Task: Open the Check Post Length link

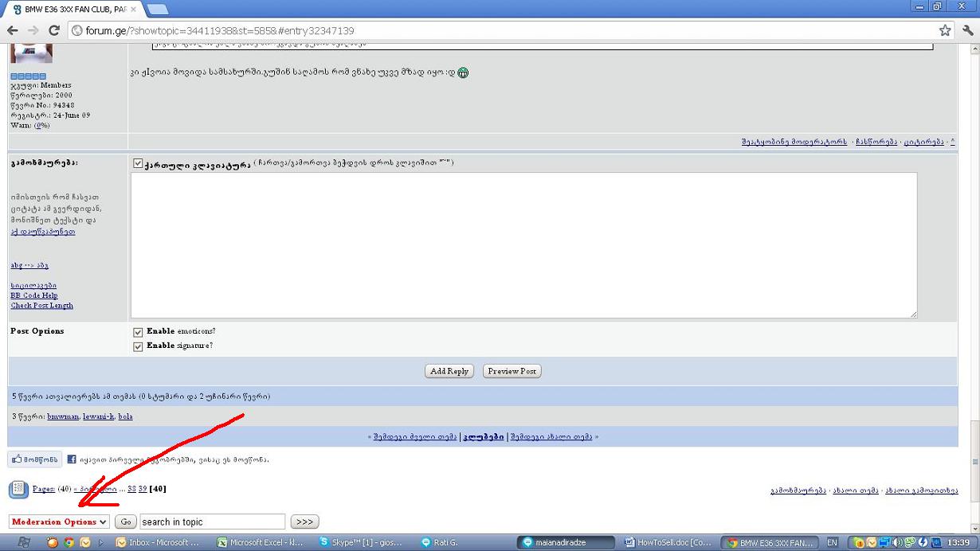Action: click(42, 306)
